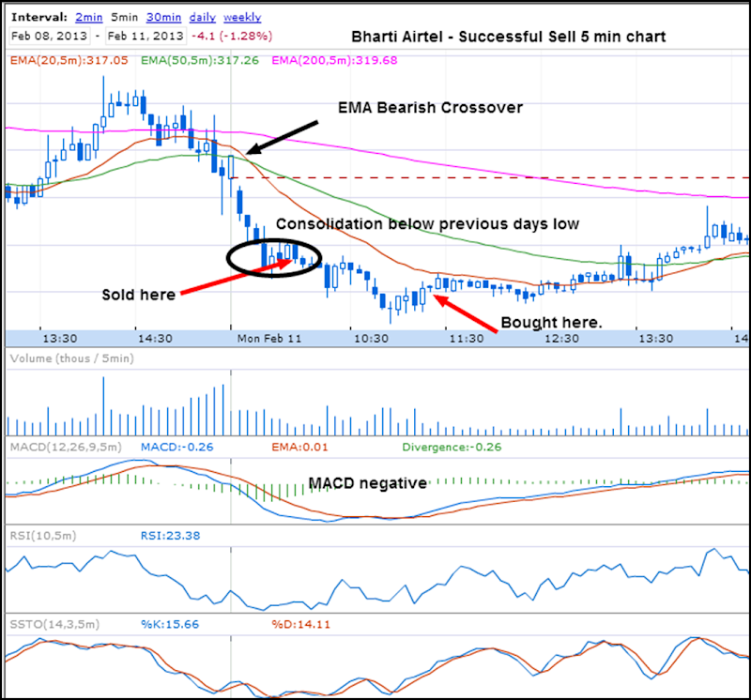Switch chart interval to 2min
This screenshot has height=700, width=751.
[x=89, y=17]
